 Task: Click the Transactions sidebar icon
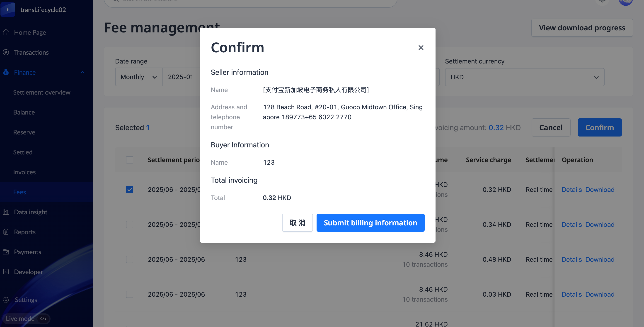6,52
